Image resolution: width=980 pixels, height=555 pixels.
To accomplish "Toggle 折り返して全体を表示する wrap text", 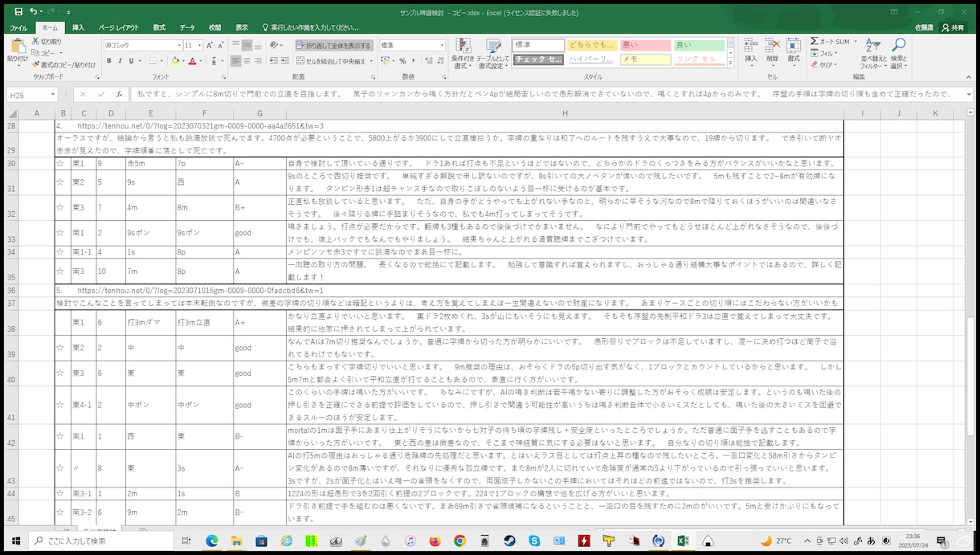I will (x=333, y=46).
